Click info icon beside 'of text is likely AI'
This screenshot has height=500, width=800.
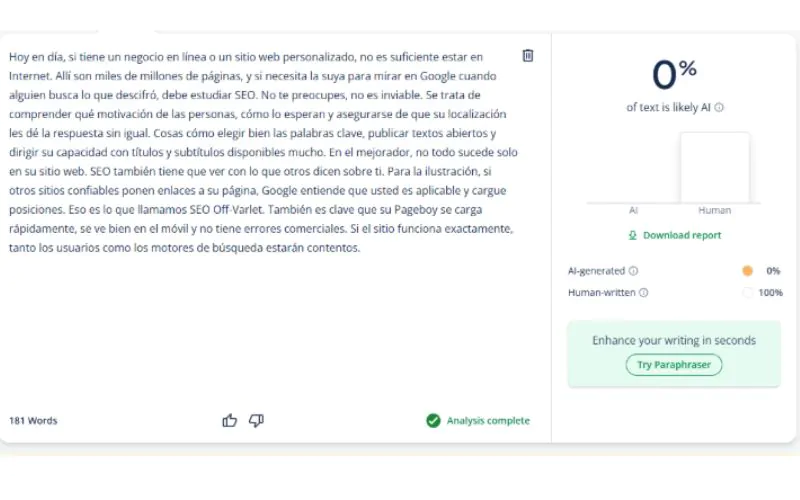[x=719, y=108]
